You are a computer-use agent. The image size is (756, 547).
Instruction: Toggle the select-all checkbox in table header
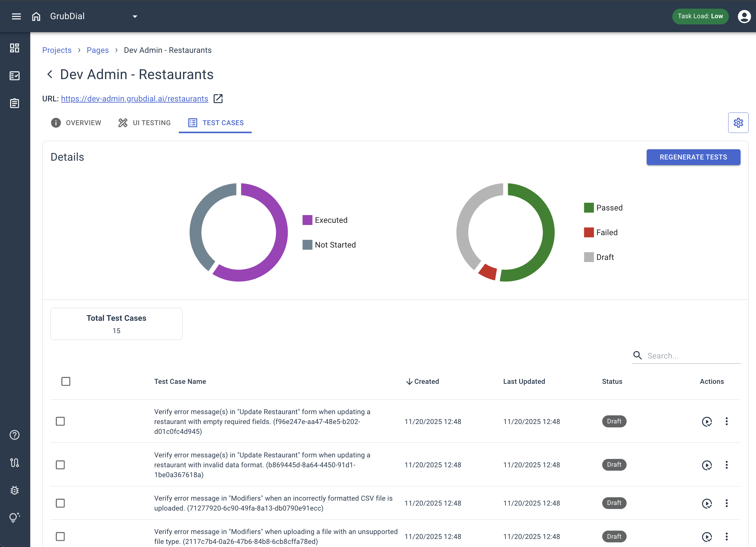[66, 381]
